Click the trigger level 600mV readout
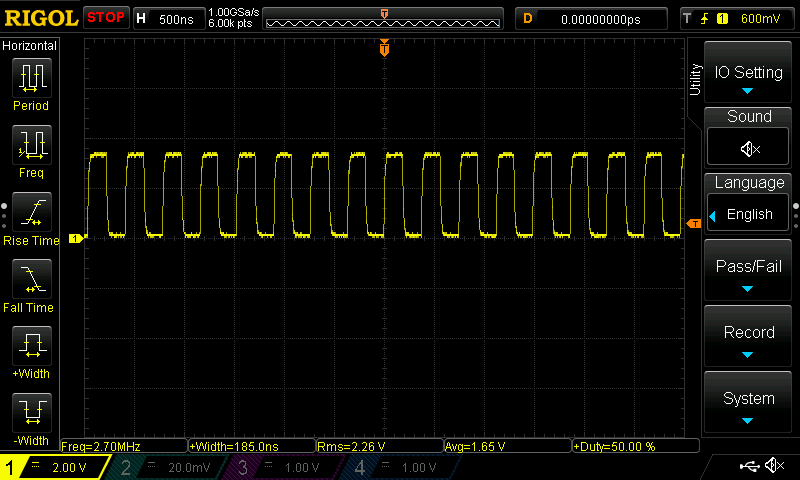800x480 pixels. pyautogui.click(x=760, y=19)
